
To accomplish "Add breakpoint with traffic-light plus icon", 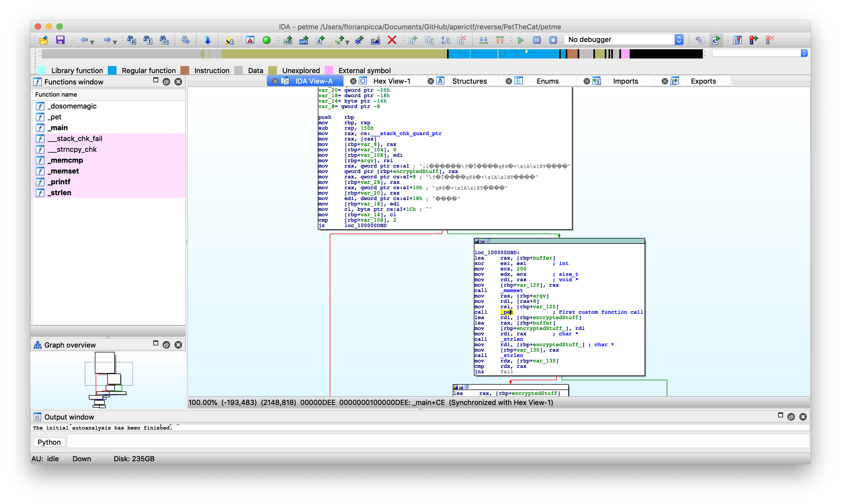I will (753, 40).
